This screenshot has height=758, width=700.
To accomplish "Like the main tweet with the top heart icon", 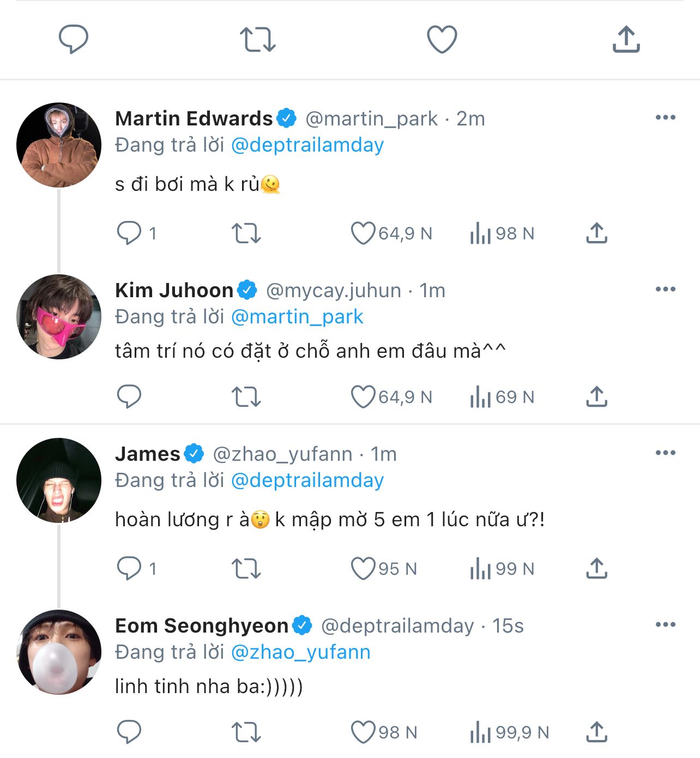I will [x=442, y=39].
